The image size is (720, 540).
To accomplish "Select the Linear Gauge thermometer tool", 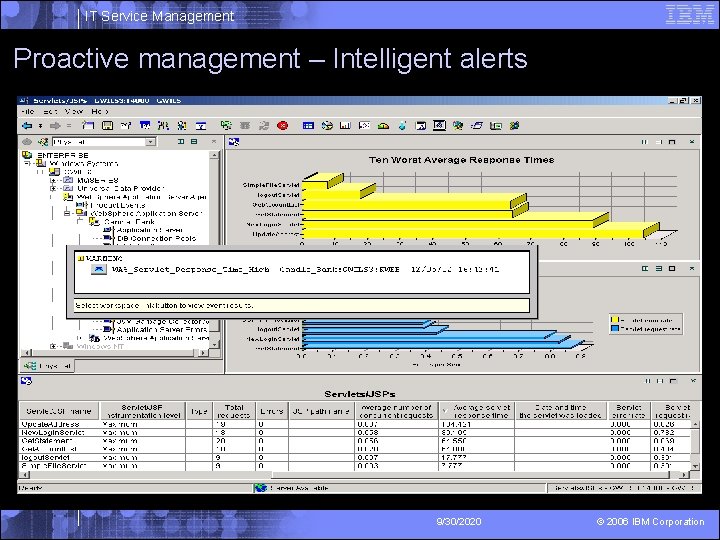I will [402, 125].
